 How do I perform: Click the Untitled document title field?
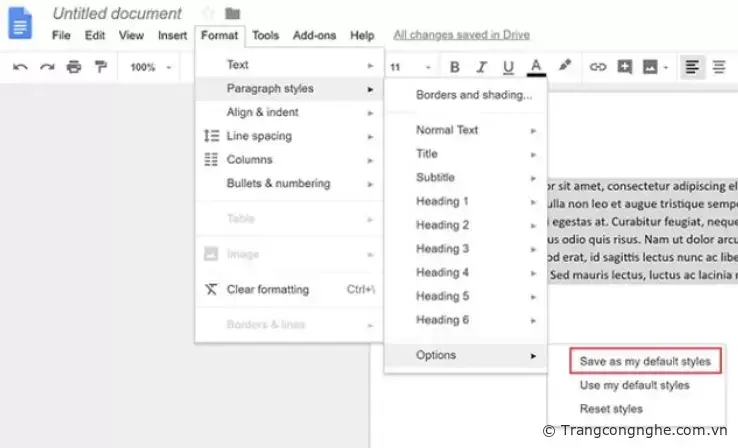click(117, 14)
